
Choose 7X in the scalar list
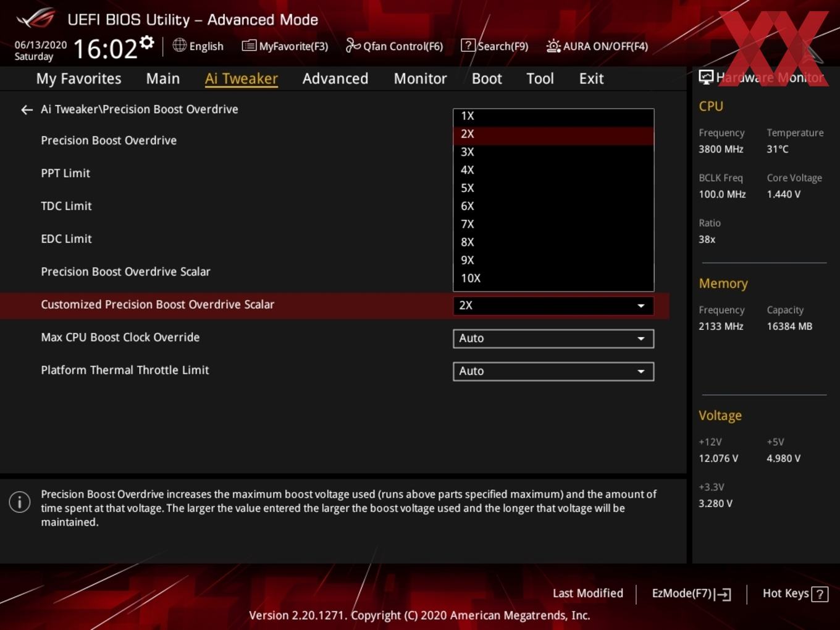(x=553, y=224)
